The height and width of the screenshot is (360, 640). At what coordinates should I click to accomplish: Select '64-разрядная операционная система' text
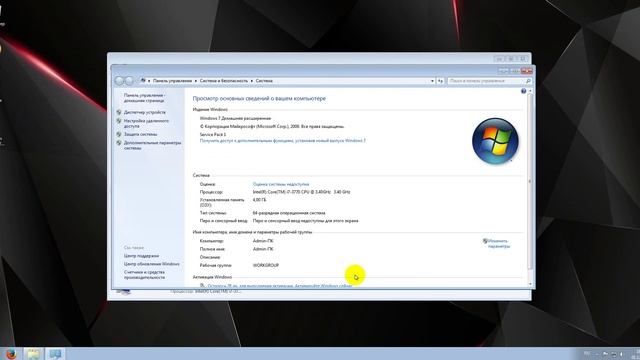(289, 213)
